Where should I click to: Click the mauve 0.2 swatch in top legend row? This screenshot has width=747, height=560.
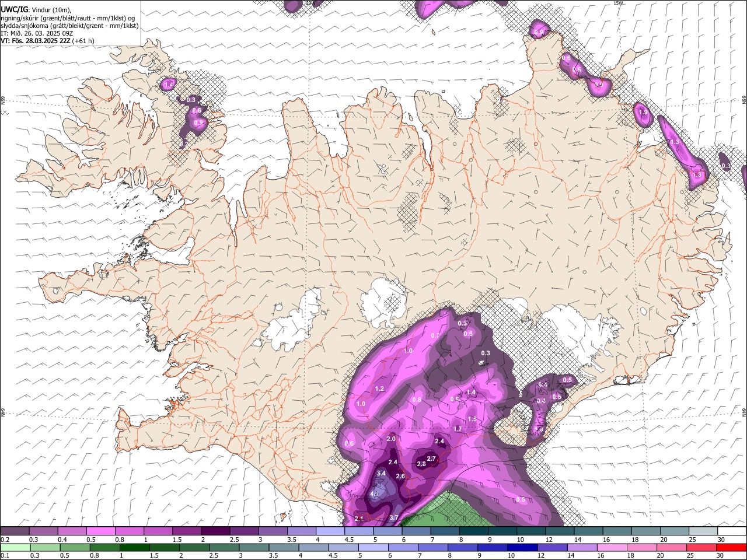pos(15,531)
